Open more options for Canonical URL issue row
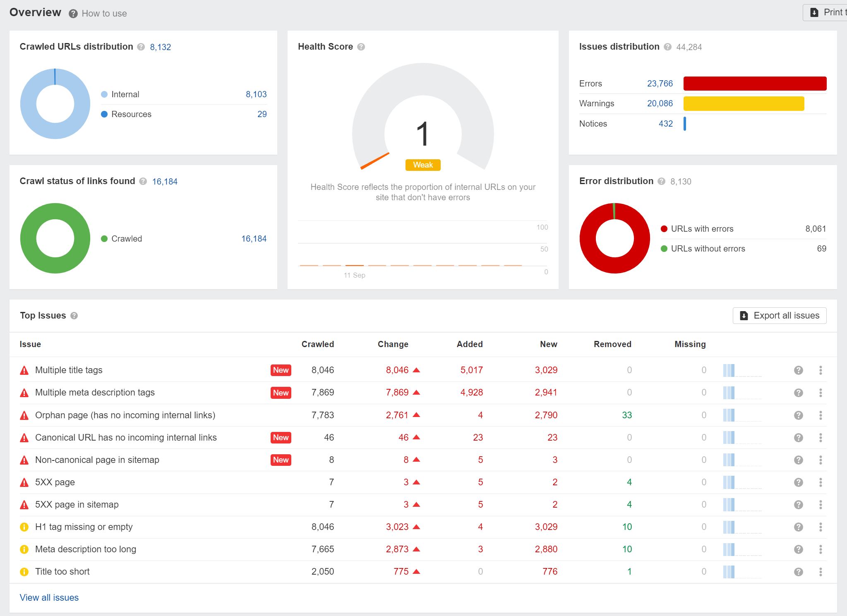847x616 pixels. 821,438
